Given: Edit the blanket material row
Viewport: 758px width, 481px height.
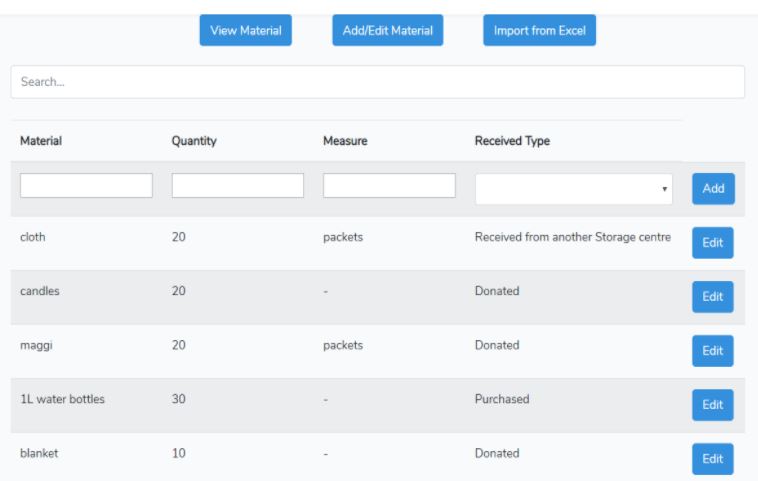Looking at the screenshot, I should pos(712,459).
